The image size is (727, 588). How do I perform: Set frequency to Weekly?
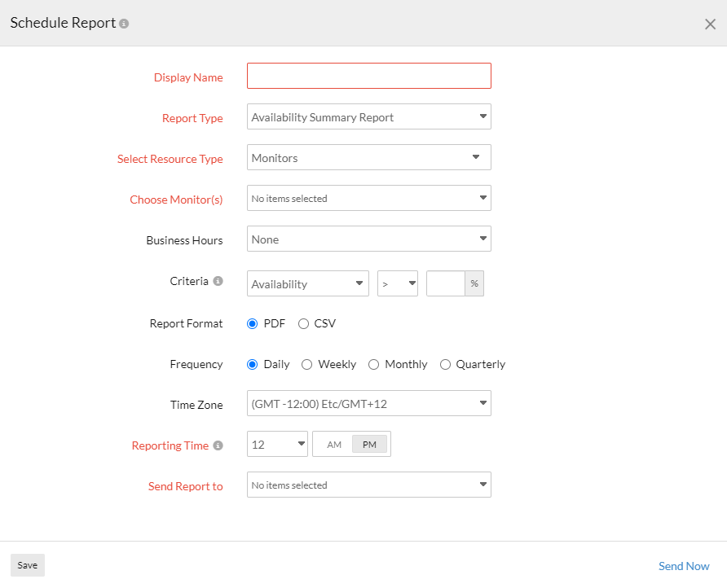coord(307,364)
